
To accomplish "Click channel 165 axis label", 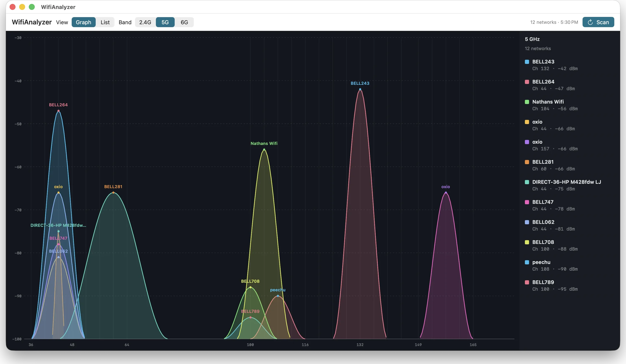I will pos(473,345).
